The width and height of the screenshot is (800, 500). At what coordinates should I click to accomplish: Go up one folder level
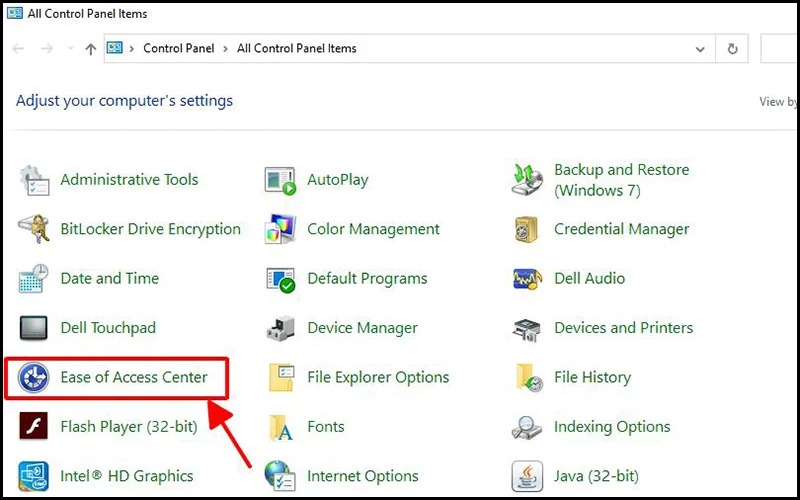[x=91, y=48]
